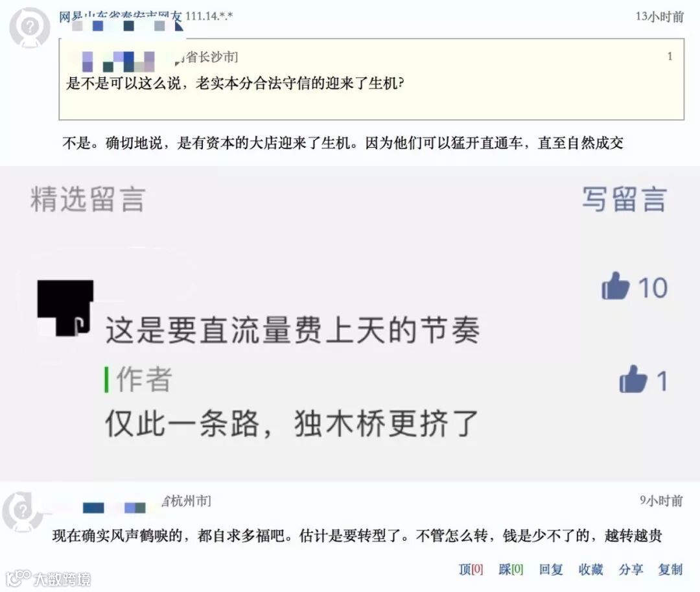Screen dimensions: 700x592
Task: Downvote with 踩[0]
Action: coord(511,569)
